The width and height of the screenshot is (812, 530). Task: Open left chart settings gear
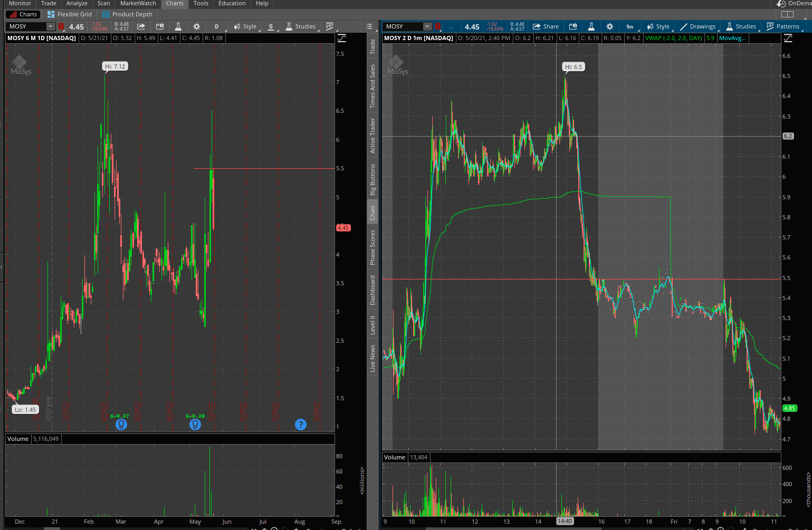pos(197,26)
